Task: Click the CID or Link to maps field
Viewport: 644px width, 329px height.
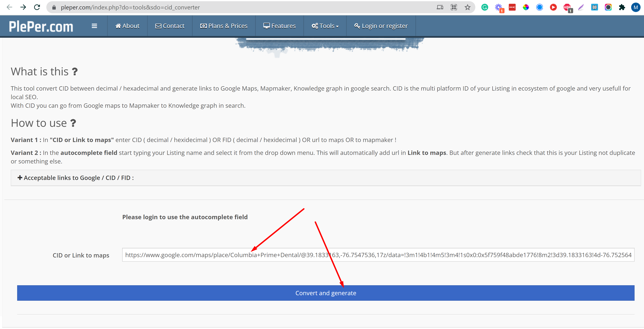Action: [x=378, y=255]
